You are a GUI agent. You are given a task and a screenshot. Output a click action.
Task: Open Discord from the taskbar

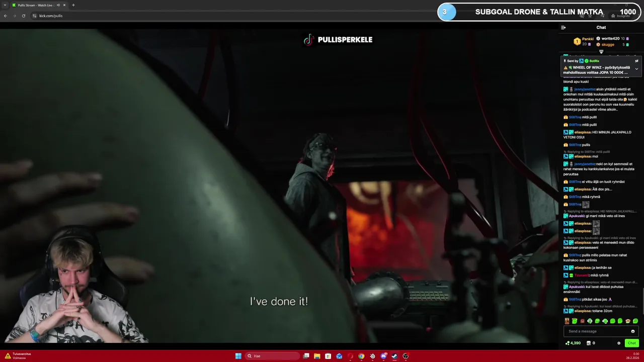click(x=383, y=356)
